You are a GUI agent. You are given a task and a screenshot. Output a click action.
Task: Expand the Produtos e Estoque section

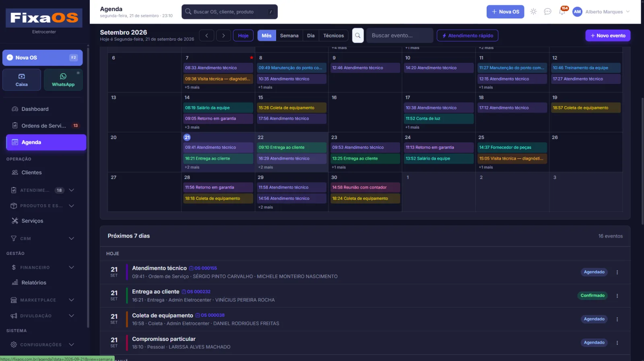(x=43, y=206)
